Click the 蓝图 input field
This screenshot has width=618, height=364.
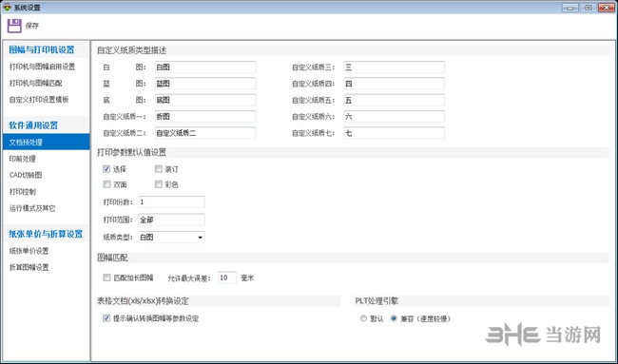click(205, 84)
